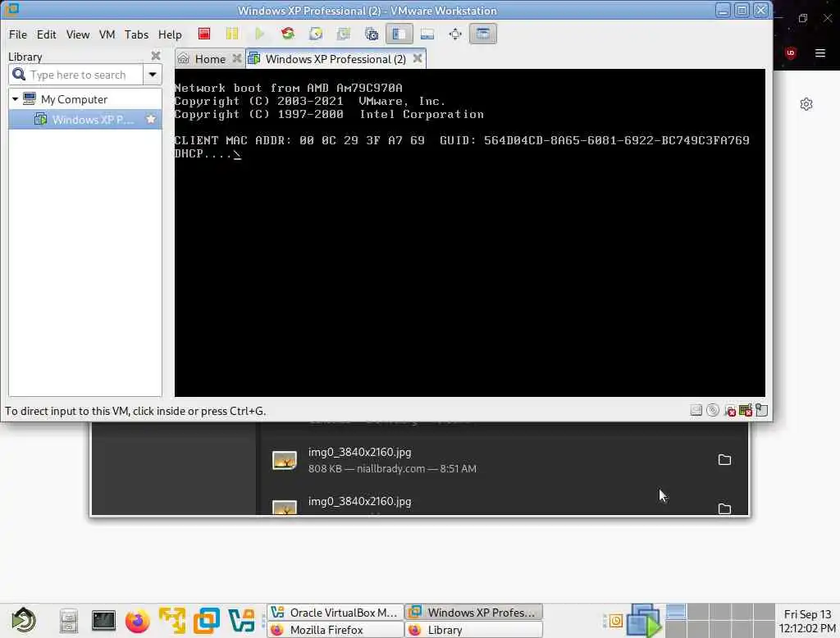Click the disconnected USB device status icon
This screenshot has width=840, height=638.
click(x=729, y=410)
